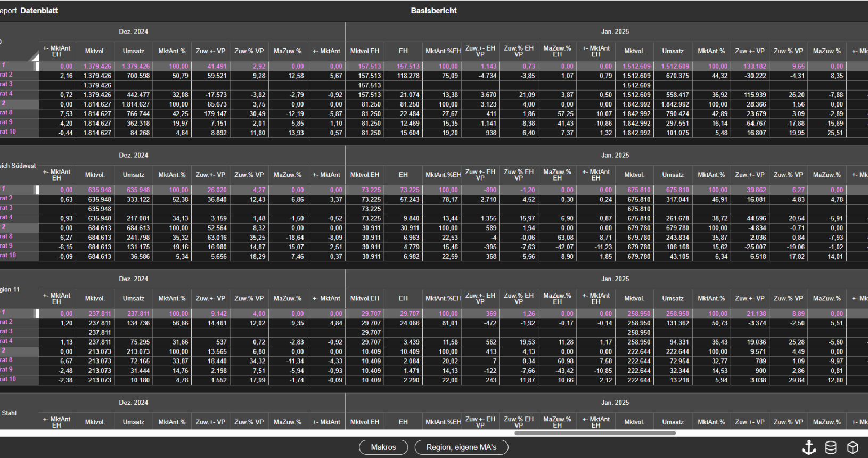Click the cell showing 261.678
Image resolution: width=868 pixels, height=458 pixels.
[673, 218]
